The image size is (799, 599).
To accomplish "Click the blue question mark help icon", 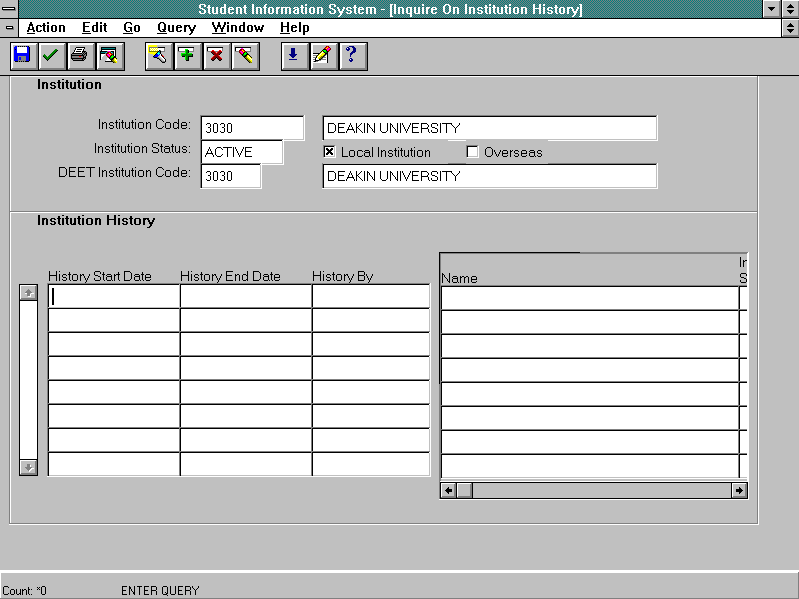I will 351,56.
